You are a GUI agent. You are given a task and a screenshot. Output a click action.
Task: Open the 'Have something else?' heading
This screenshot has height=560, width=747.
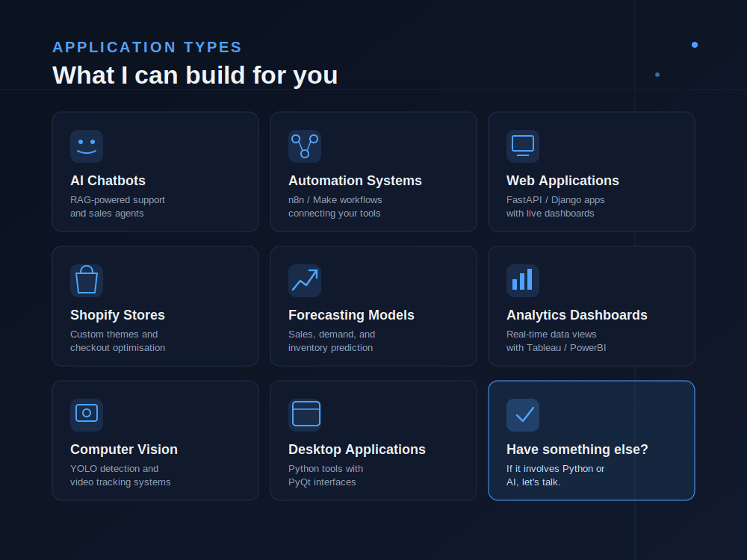tap(577, 449)
